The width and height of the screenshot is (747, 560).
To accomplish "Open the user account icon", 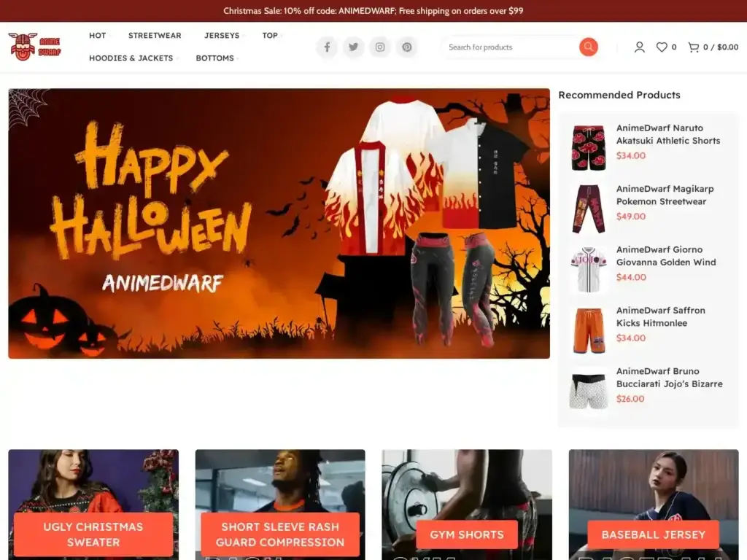I will pyautogui.click(x=639, y=47).
